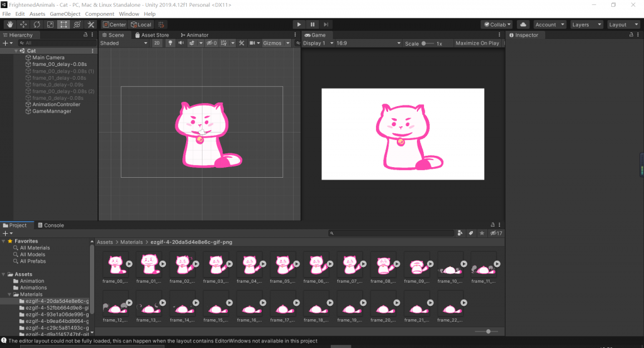Lock the Inspector panel
644x348 pixels.
pos(631,35)
